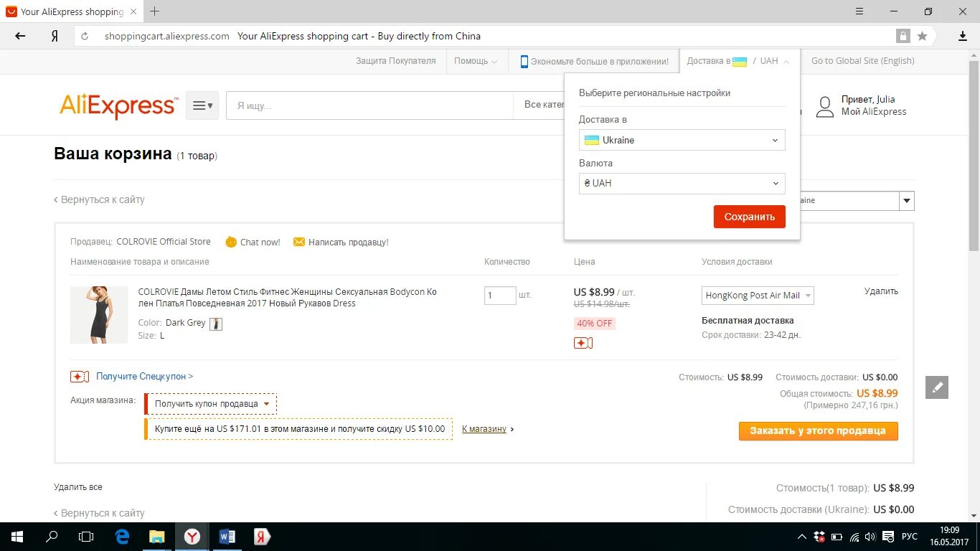Click the coupon icon under price
The image size is (980, 551).
[583, 343]
